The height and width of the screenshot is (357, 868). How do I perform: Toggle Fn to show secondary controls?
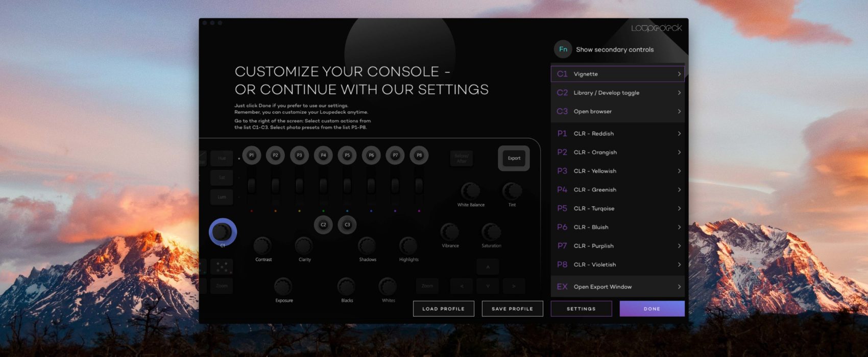tap(563, 49)
